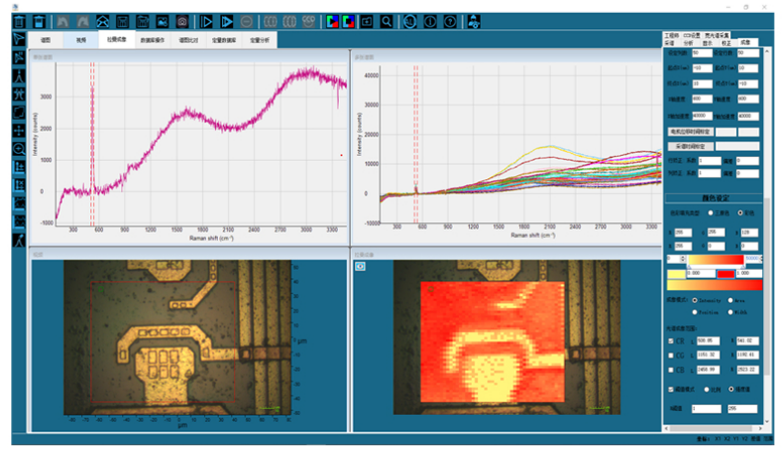Select the arrow pointer tool in left sidebar

click(19, 38)
